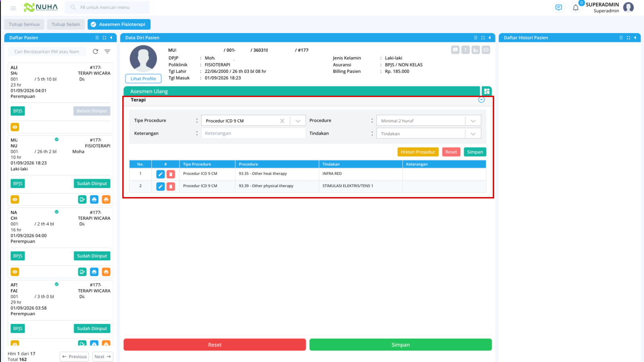Delete procedure row 93.35 Other heat therapy

[171, 174]
